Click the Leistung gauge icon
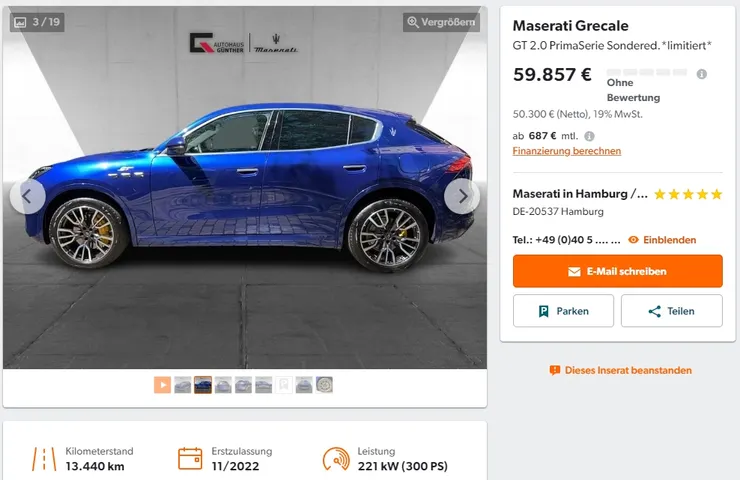 tap(336, 459)
